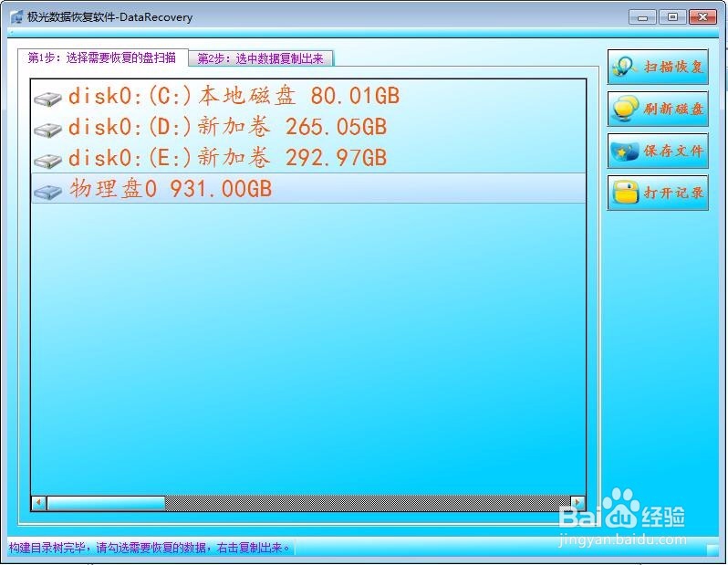Open records via the 打开记录 label
The image size is (728, 565).
(x=673, y=193)
